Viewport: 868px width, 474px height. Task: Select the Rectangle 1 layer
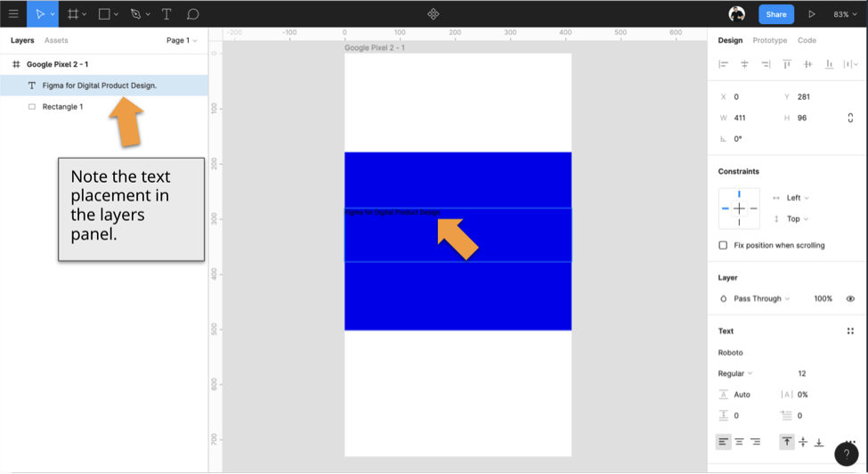pos(62,107)
